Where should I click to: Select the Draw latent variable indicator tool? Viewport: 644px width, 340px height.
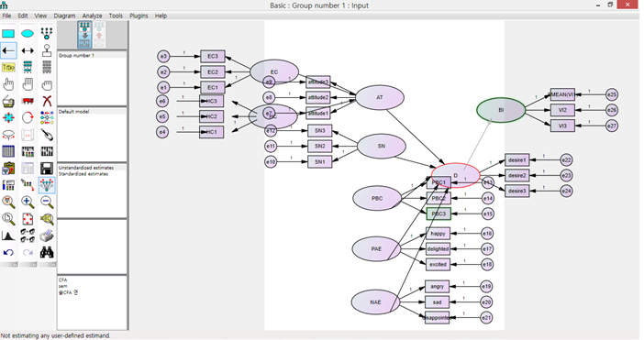[47, 34]
